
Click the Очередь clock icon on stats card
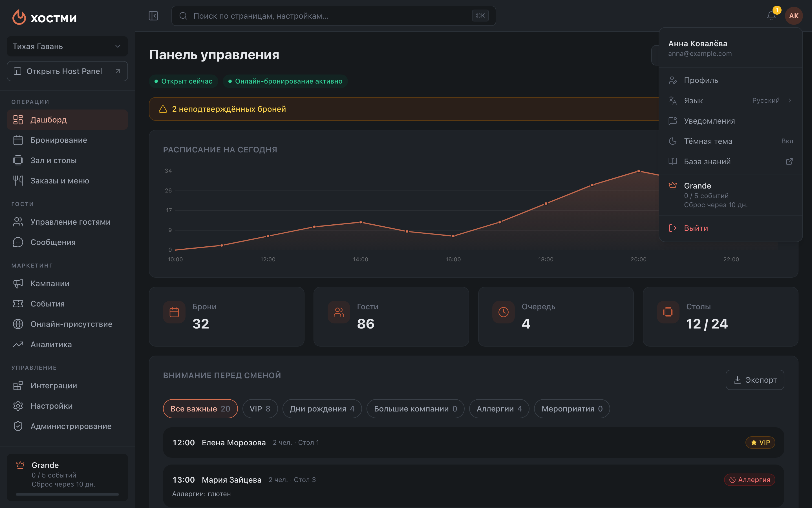(503, 312)
